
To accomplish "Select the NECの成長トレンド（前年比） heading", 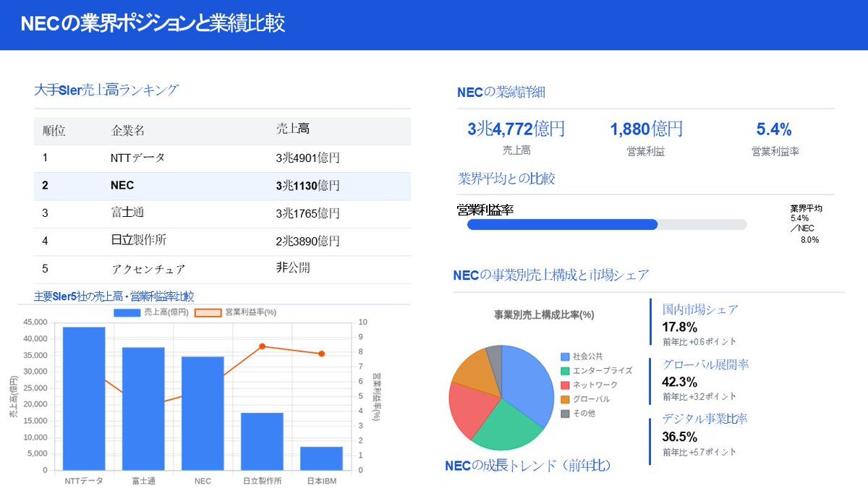I will pyautogui.click(x=528, y=466).
